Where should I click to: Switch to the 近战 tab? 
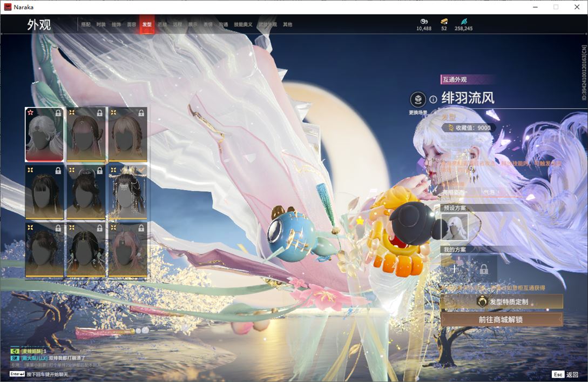click(x=162, y=24)
